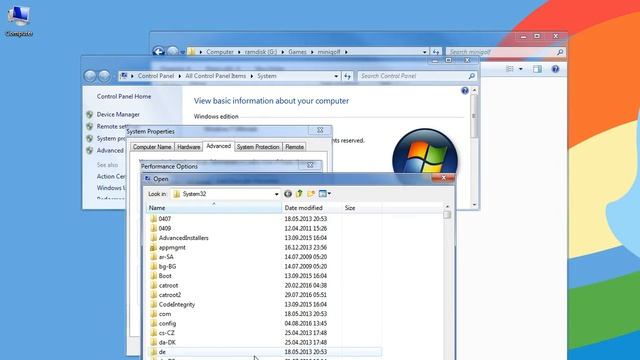Toggle the preview pane in the minigolf window

537,69
